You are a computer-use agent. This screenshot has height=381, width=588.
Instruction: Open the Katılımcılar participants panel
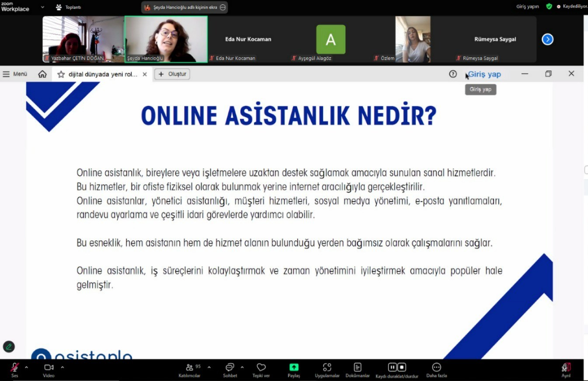pyautogui.click(x=189, y=368)
